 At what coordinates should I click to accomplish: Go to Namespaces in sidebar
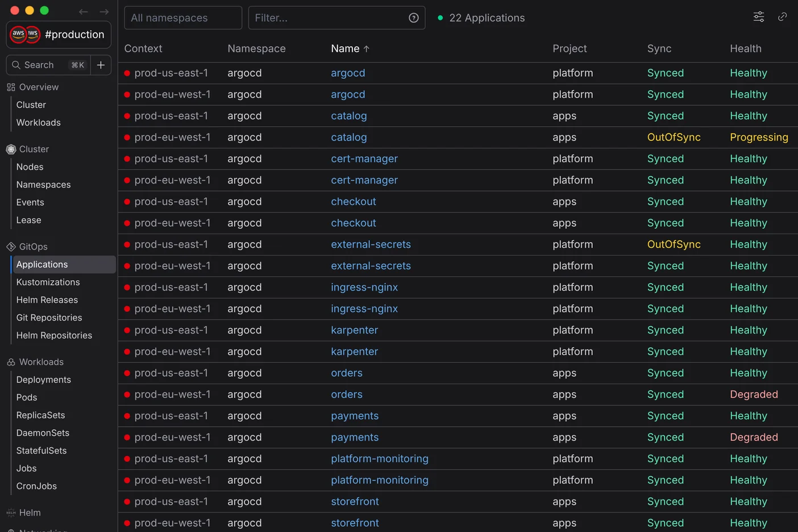(x=44, y=185)
